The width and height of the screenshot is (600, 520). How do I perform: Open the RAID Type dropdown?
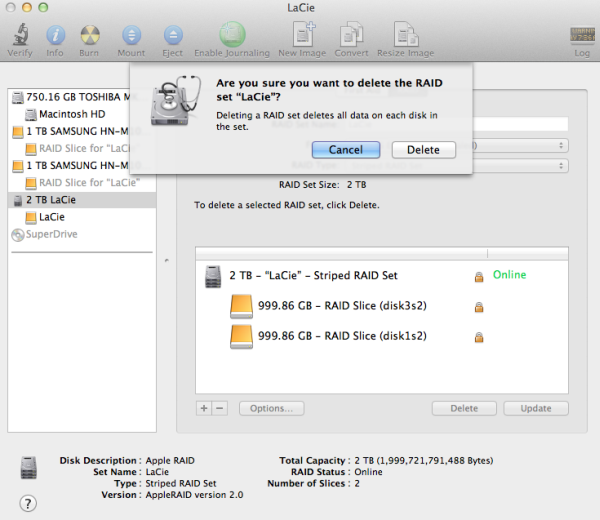(520, 166)
